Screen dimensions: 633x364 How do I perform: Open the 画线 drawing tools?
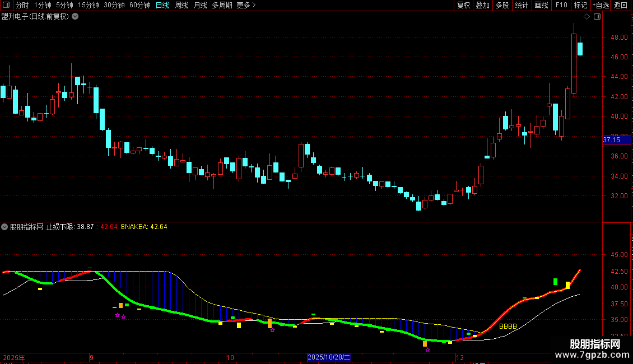(541, 5)
